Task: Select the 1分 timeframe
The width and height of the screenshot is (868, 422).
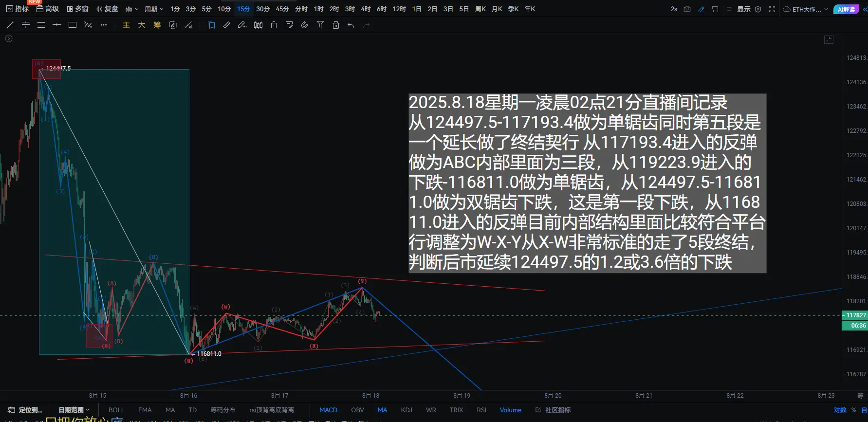Action: [x=175, y=9]
